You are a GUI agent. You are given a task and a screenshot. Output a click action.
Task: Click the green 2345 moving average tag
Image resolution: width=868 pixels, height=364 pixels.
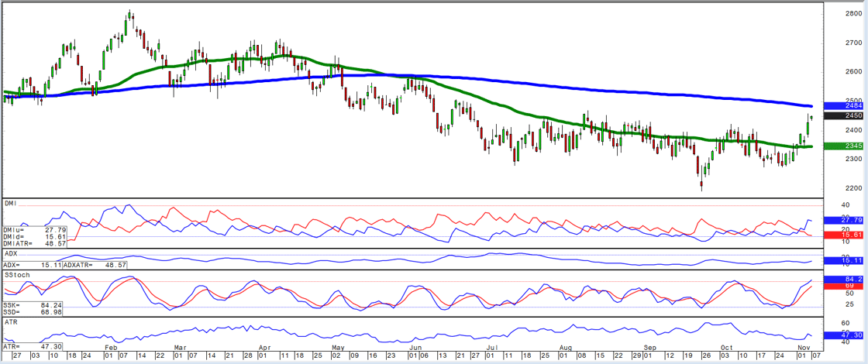click(844, 146)
